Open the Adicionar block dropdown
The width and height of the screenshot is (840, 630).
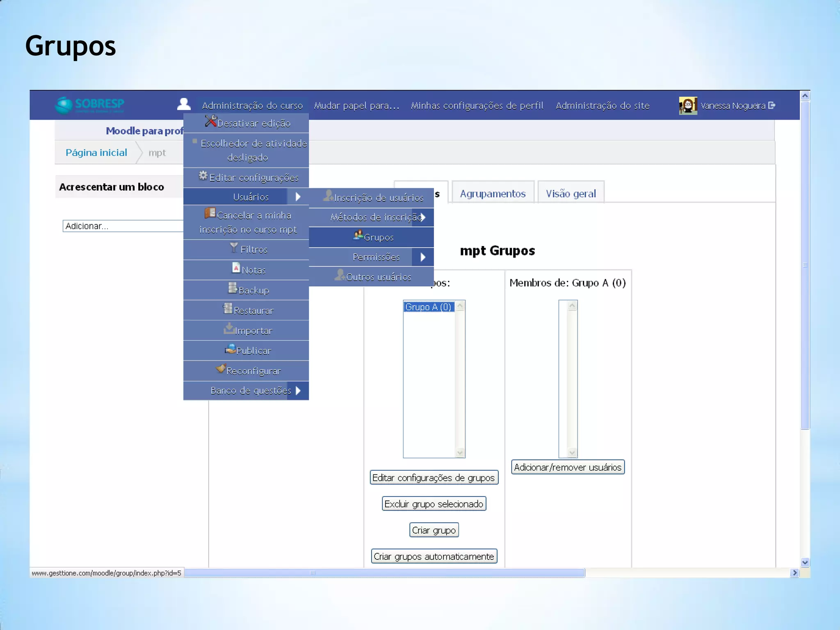click(x=123, y=226)
